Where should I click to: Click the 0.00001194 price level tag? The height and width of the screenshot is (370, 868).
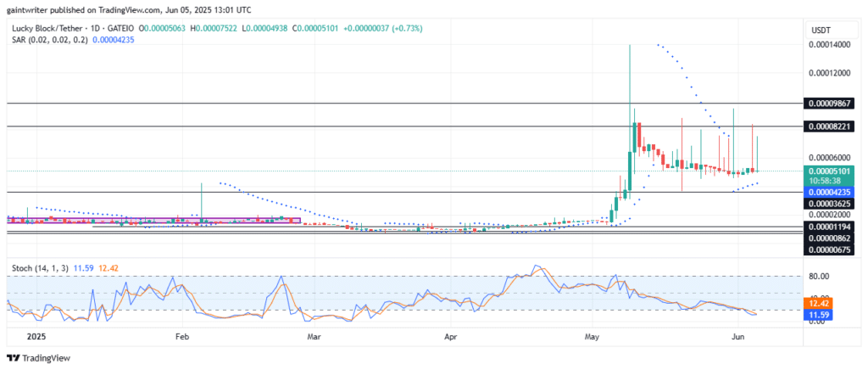[831, 227]
